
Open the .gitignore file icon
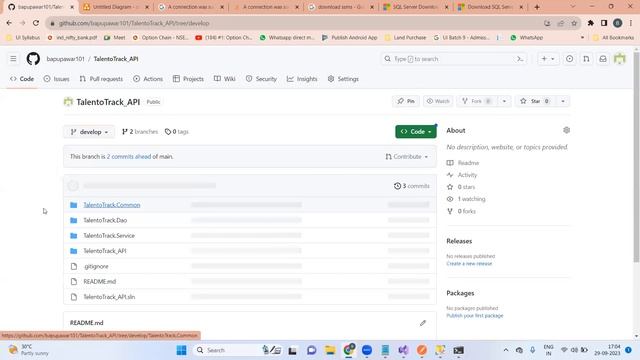pyautogui.click(x=73, y=266)
